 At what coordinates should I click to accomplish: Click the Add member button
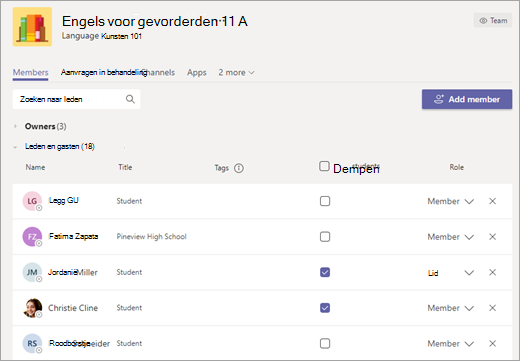click(467, 99)
